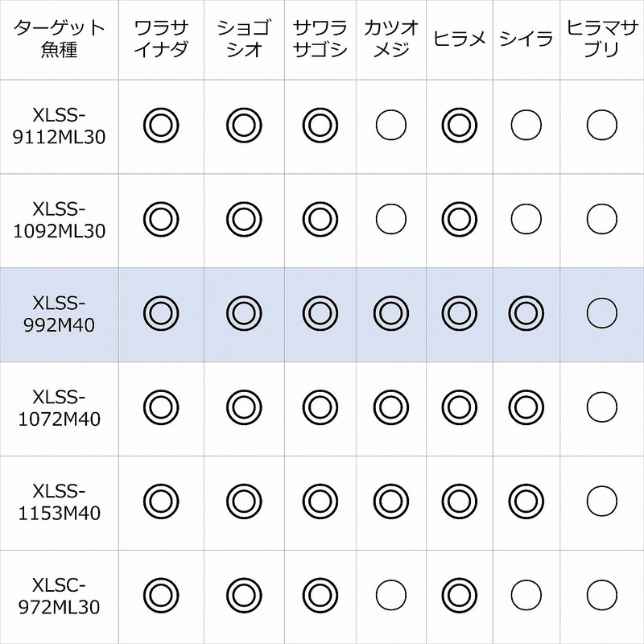Select the カツオ メジ column header
This screenshot has width=644, height=644.
(x=390, y=39)
